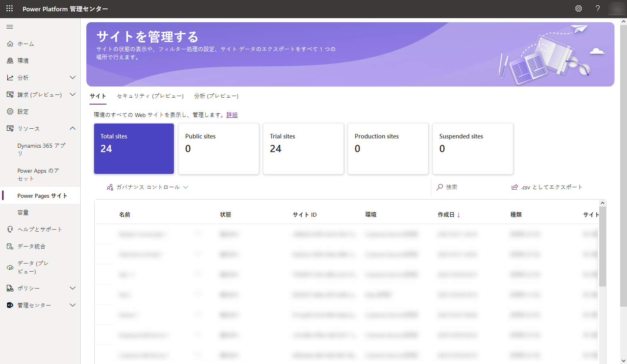Expand the ポリシー chevron
The height and width of the screenshot is (364, 627).
click(x=73, y=288)
